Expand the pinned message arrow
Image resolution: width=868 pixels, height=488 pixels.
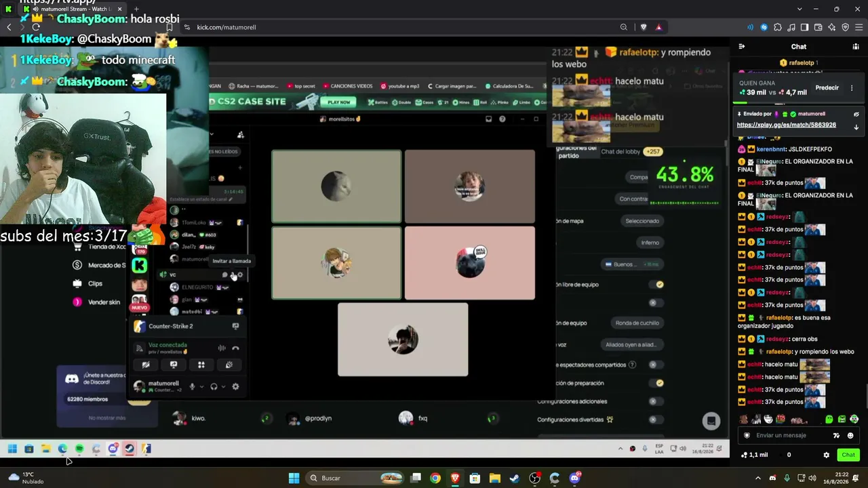[x=856, y=127]
